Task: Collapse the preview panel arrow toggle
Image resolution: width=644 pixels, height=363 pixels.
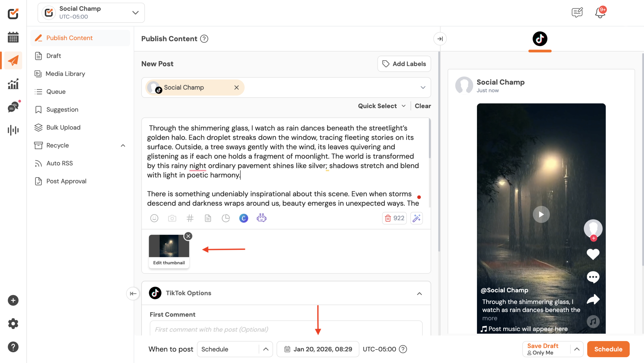Action: click(440, 39)
